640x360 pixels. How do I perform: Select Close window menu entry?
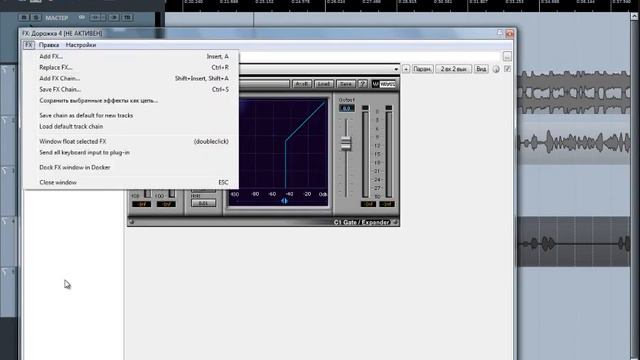pyautogui.click(x=131, y=182)
